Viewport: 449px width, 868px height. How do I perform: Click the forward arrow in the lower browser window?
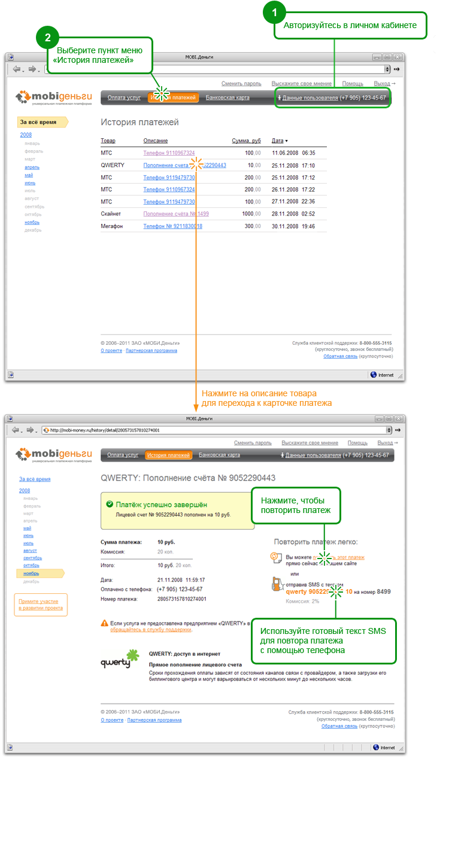coord(31,430)
